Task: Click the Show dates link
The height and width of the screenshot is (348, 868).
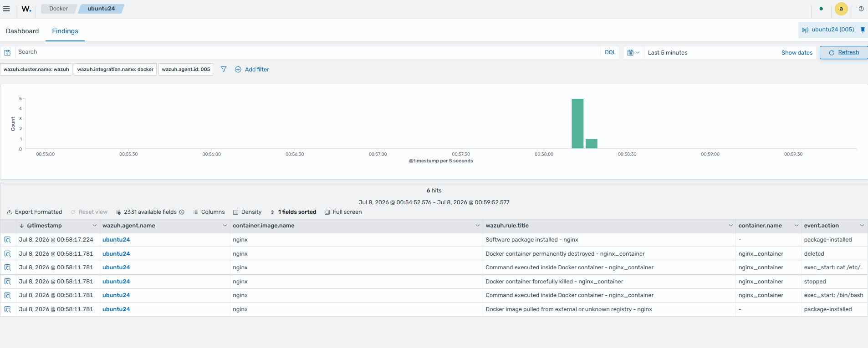Action: 797,53
